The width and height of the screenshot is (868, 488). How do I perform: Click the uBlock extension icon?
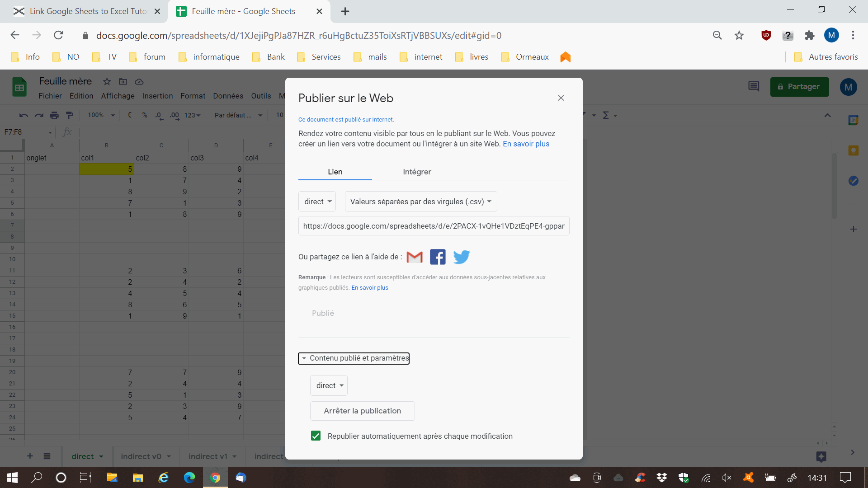tap(766, 35)
